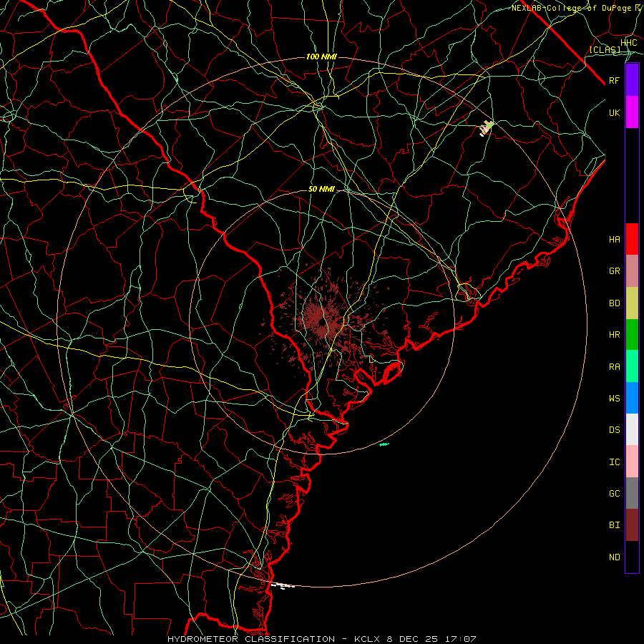Image resolution: width=644 pixels, height=644 pixels.
Task: Select the gray GC legend swatch
Action: pos(632,493)
